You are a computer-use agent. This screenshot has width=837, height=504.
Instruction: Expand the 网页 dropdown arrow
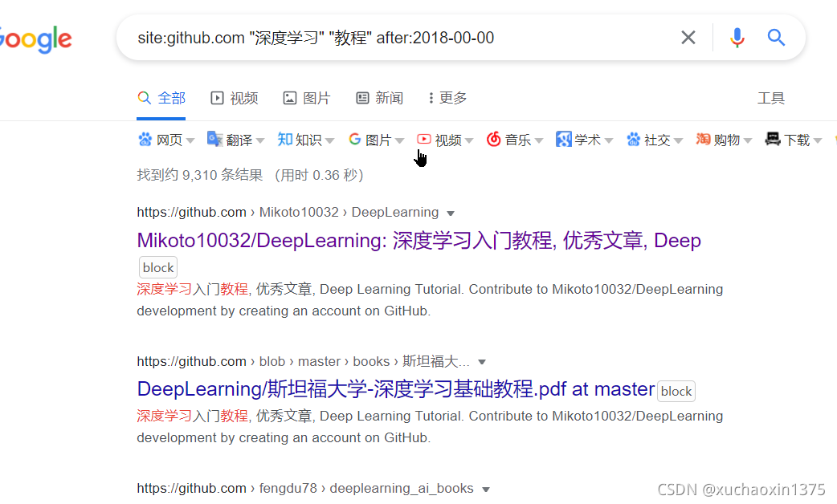(x=190, y=139)
